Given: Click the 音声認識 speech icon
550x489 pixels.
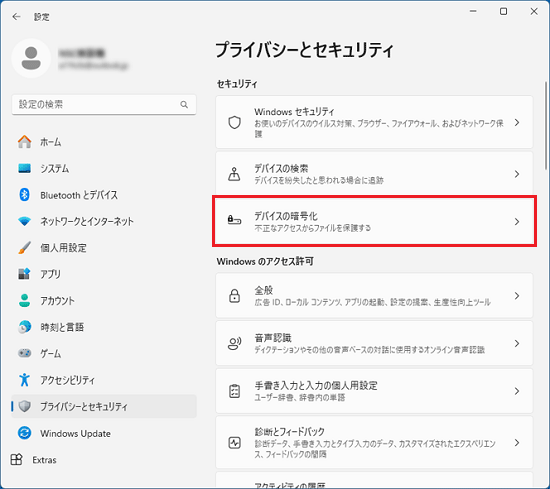Looking at the screenshot, I should pyautogui.click(x=234, y=343).
